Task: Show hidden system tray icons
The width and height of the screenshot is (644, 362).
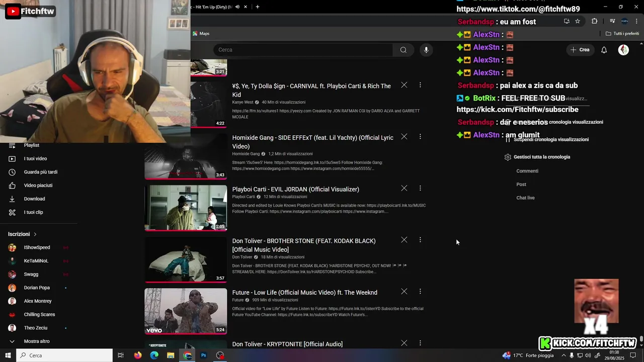Action: click(563, 355)
